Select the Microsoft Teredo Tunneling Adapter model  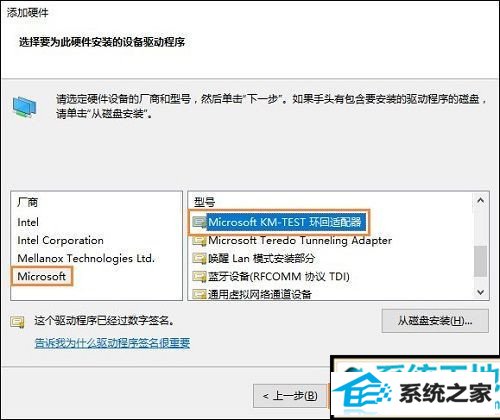click(300, 240)
